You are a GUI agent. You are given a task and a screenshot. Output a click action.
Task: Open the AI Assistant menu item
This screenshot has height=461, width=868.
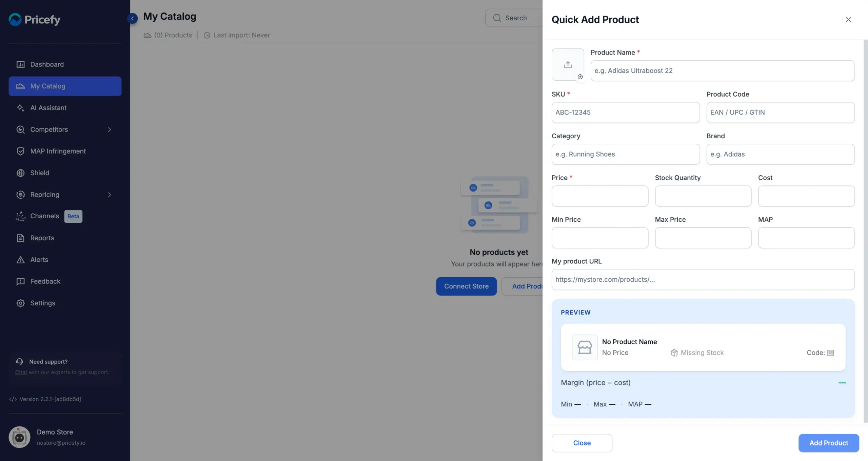(x=65, y=108)
